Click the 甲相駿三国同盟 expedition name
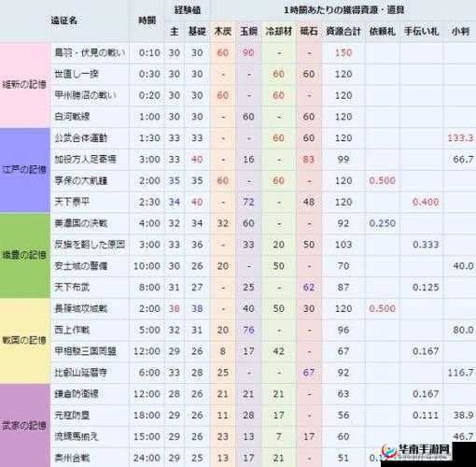This screenshot has width=476, height=467. [86, 351]
